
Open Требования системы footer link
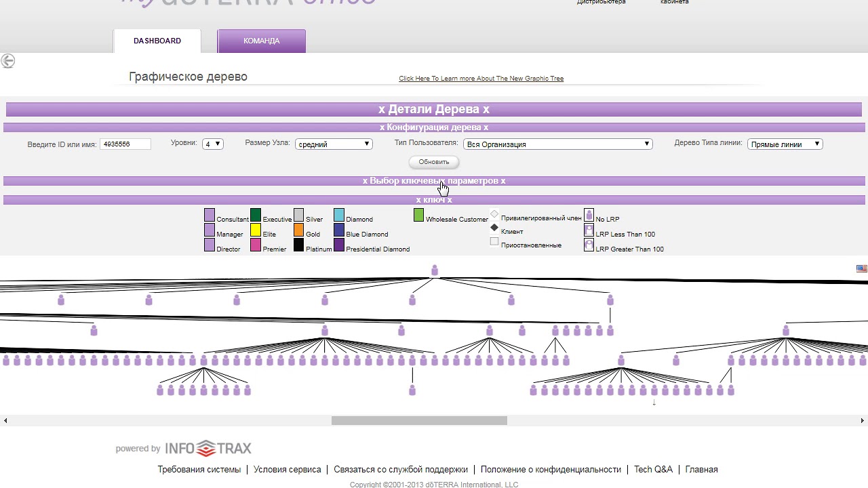(x=199, y=469)
